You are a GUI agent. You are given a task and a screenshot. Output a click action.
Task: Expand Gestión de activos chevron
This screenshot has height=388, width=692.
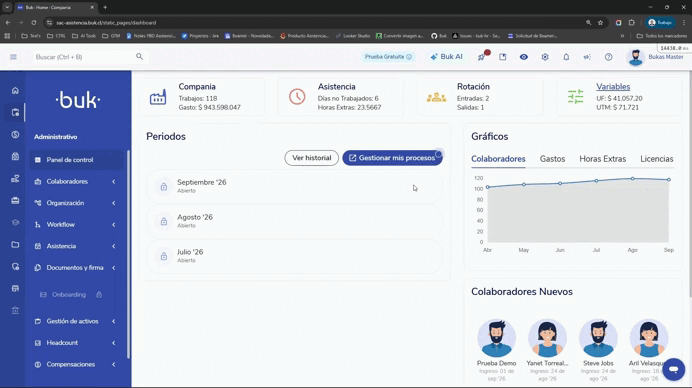[x=114, y=321]
